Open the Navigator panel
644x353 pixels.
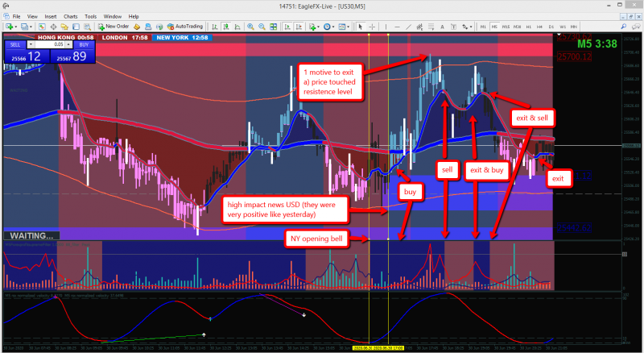[64, 27]
